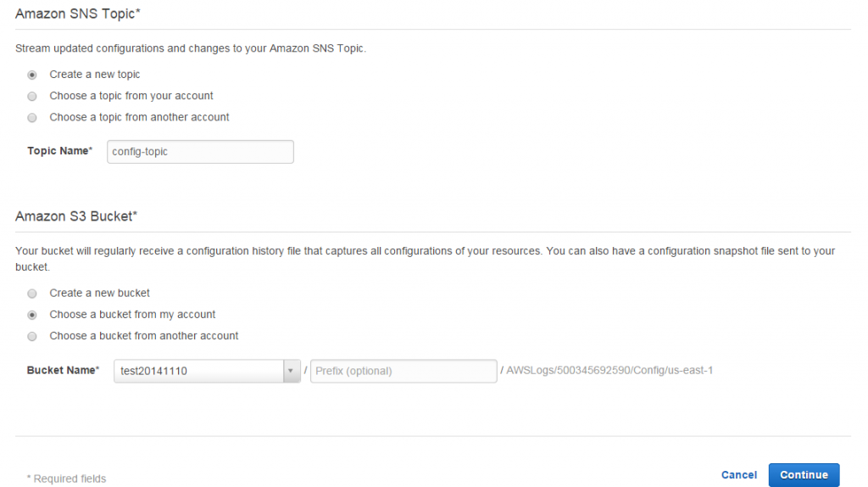868x487 pixels.
Task: Select 'Choose a bucket from another account' option
Action: point(32,337)
